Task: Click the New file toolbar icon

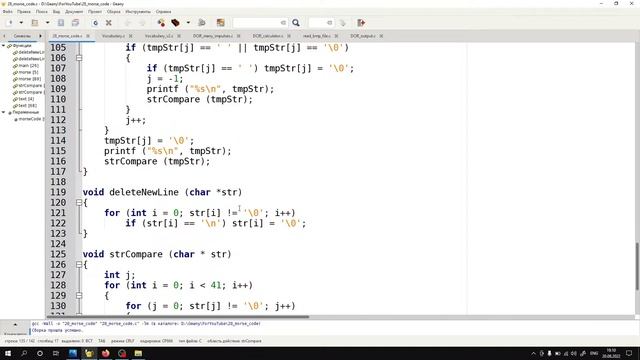Action: 11,23
